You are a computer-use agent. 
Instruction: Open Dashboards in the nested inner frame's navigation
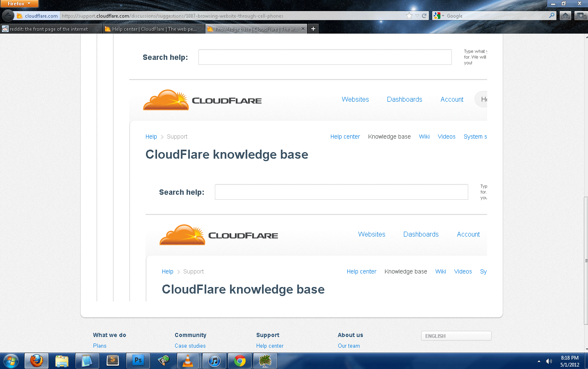click(421, 234)
